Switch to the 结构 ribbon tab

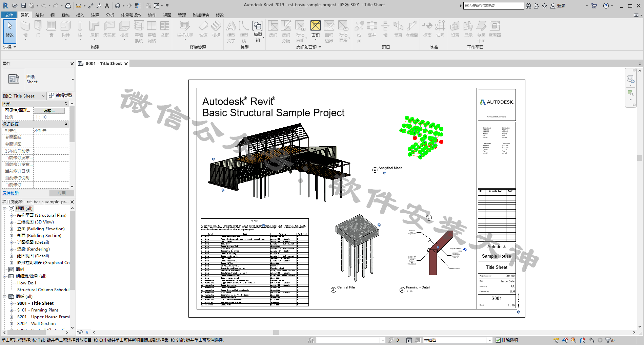(x=40, y=15)
